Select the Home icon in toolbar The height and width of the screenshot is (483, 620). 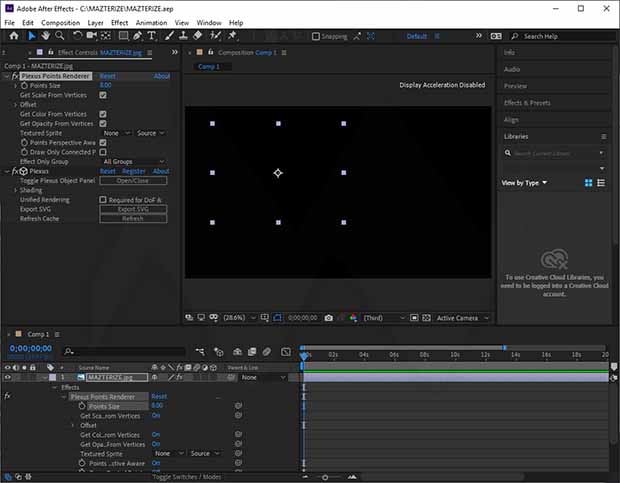point(14,36)
